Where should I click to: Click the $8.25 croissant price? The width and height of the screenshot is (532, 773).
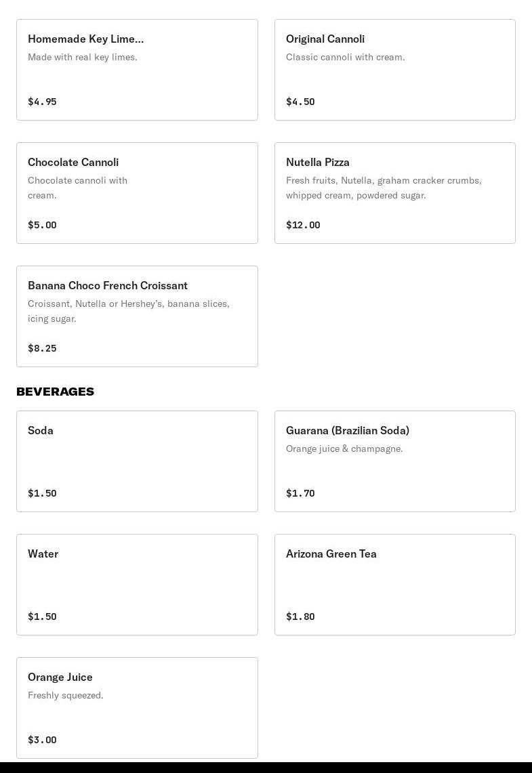pyautogui.click(x=42, y=348)
